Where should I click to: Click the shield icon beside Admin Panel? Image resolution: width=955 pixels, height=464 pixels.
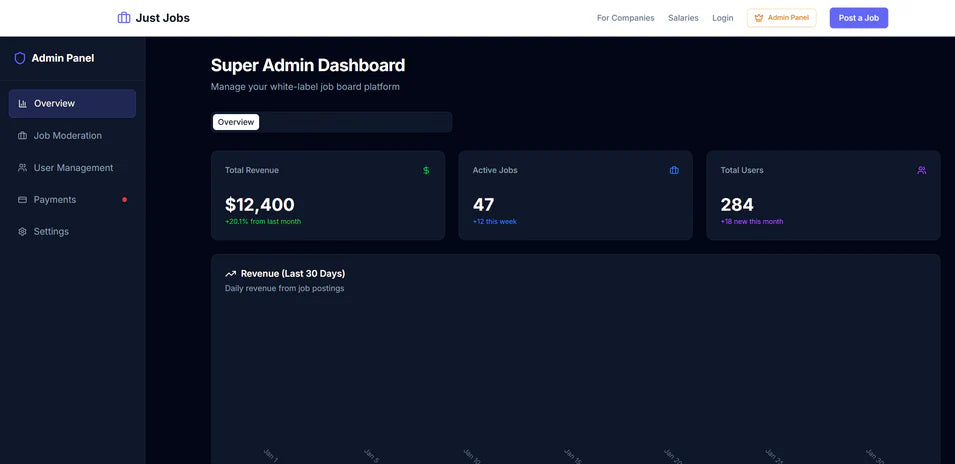pos(20,58)
